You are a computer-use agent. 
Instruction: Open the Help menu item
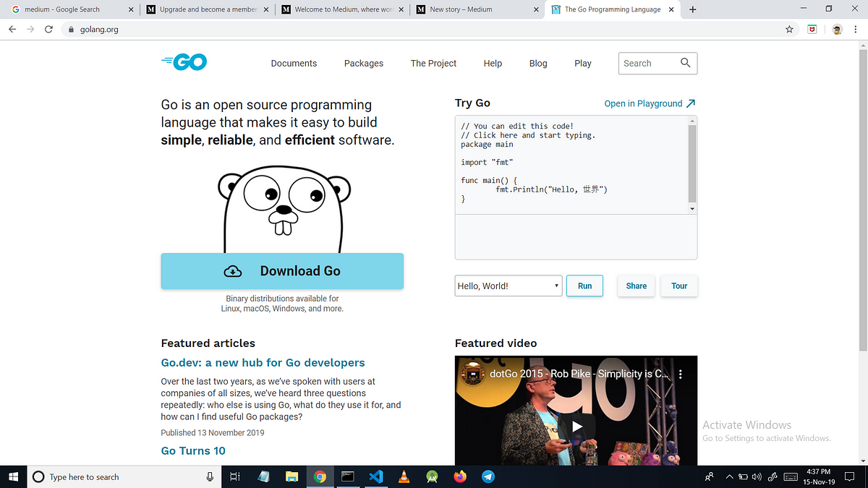point(493,63)
